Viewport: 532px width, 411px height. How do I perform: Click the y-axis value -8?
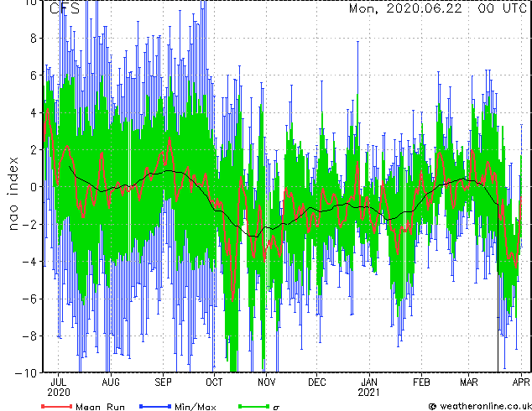coord(29,336)
